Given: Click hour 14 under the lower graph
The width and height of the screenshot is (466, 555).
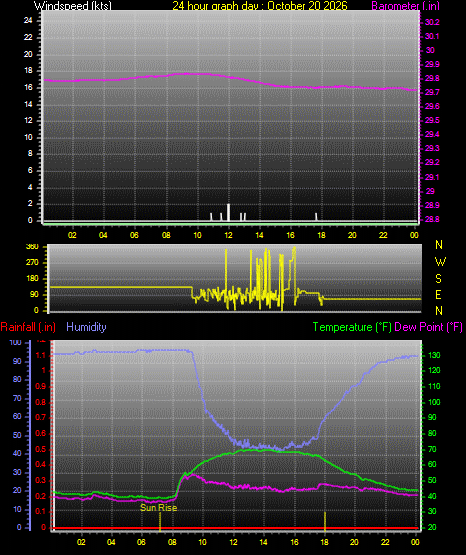Looking at the screenshot, I should coord(263,542).
